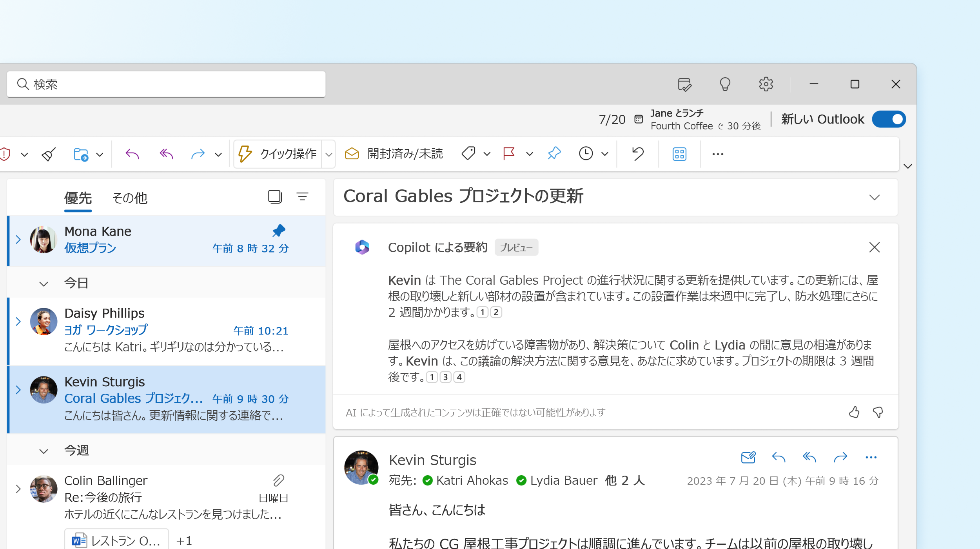Open more actions in Kevin's message header
The image size is (980, 549).
click(871, 458)
